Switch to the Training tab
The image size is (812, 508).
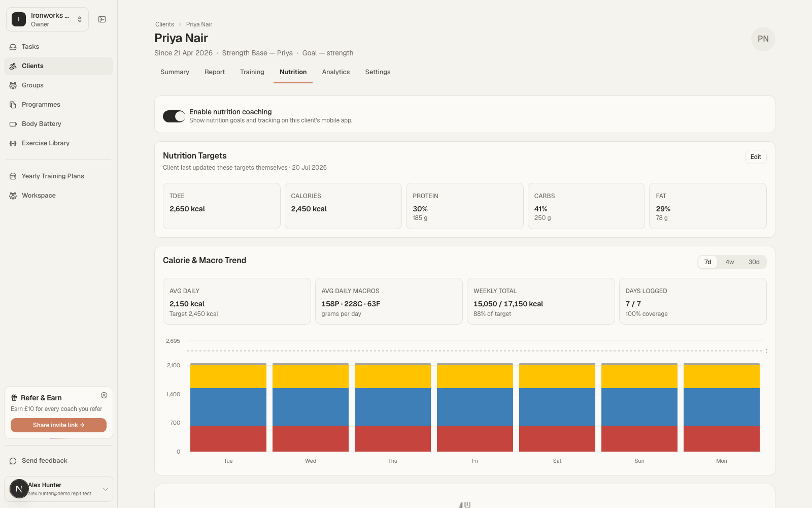(252, 72)
